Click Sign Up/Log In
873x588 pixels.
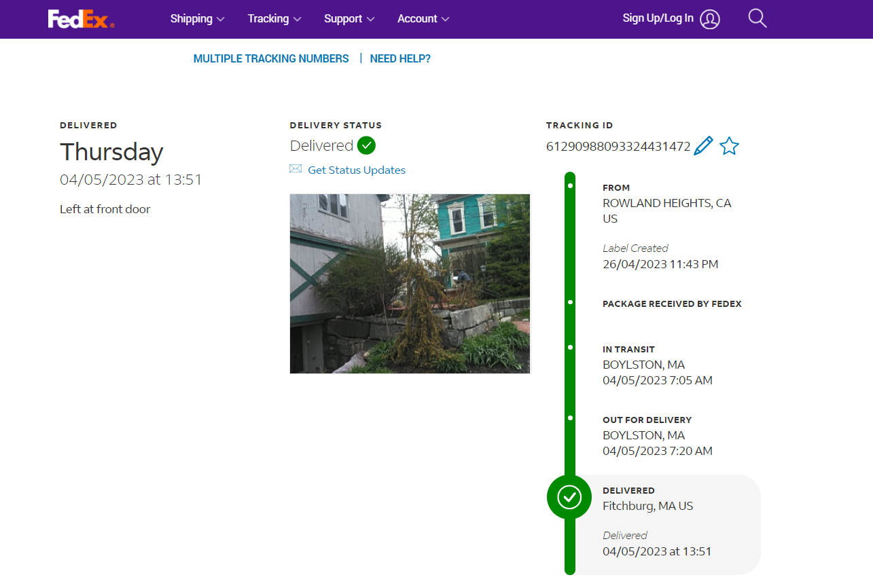658,18
